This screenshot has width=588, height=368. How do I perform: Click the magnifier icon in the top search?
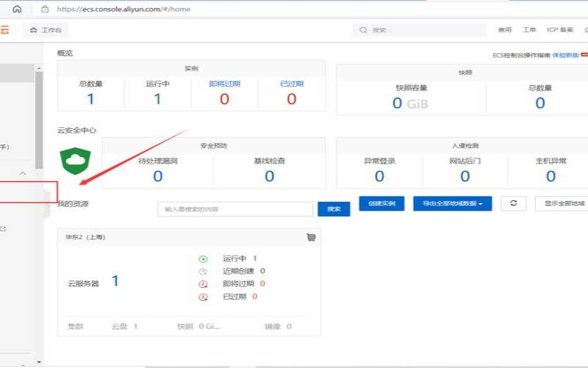[x=363, y=30]
